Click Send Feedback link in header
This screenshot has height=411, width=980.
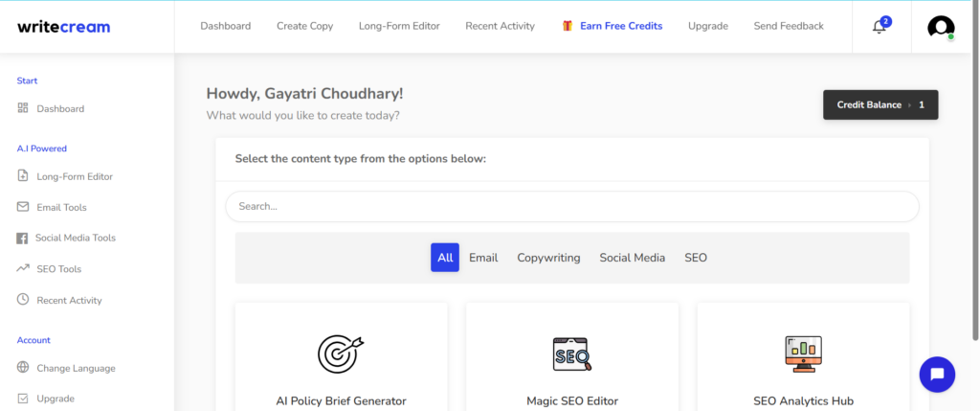click(x=788, y=26)
